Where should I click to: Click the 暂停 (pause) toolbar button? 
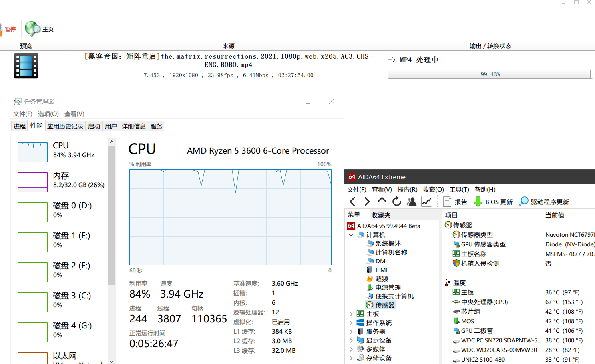pyautogui.click(x=8, y=29)
